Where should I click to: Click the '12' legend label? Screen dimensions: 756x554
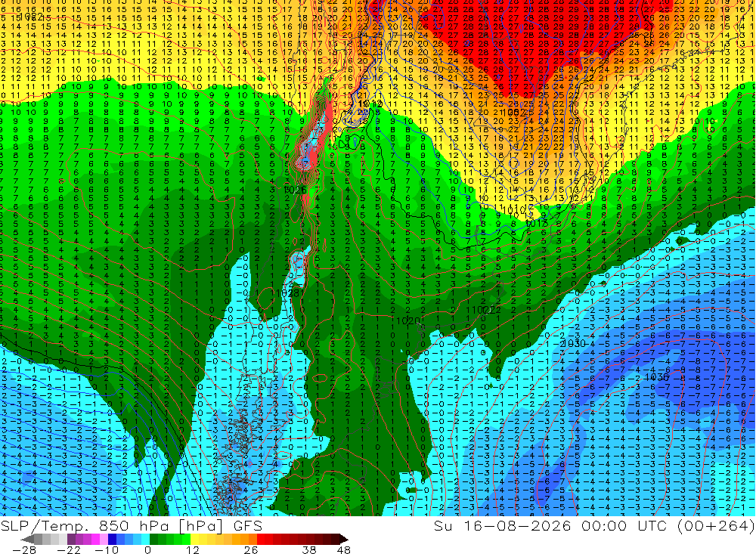[193, 550]
